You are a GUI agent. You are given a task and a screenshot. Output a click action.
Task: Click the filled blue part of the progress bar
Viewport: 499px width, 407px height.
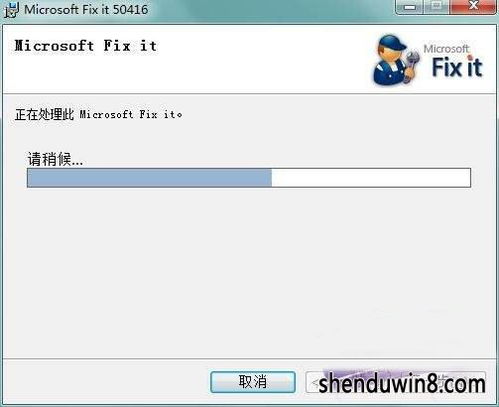149,178
